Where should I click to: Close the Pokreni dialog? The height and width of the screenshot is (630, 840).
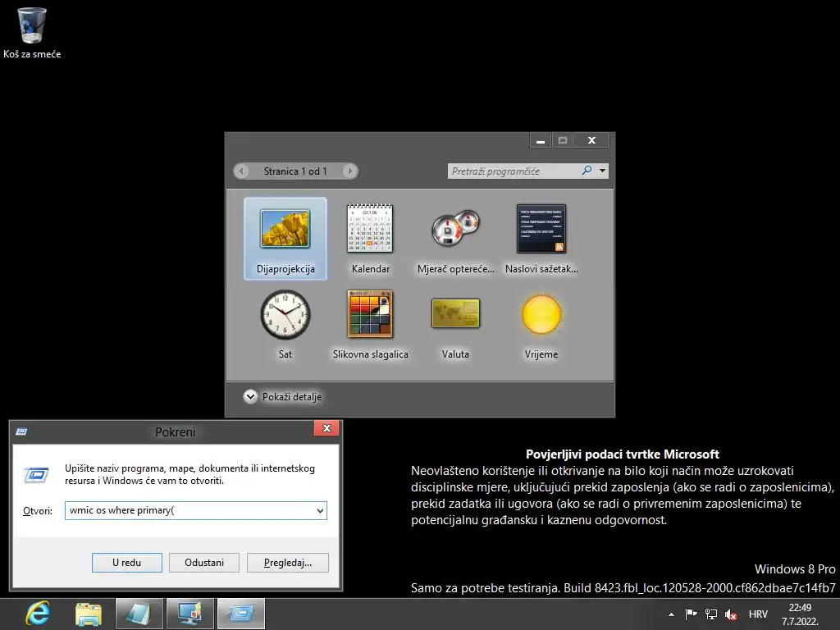click(x=326, y=428)
